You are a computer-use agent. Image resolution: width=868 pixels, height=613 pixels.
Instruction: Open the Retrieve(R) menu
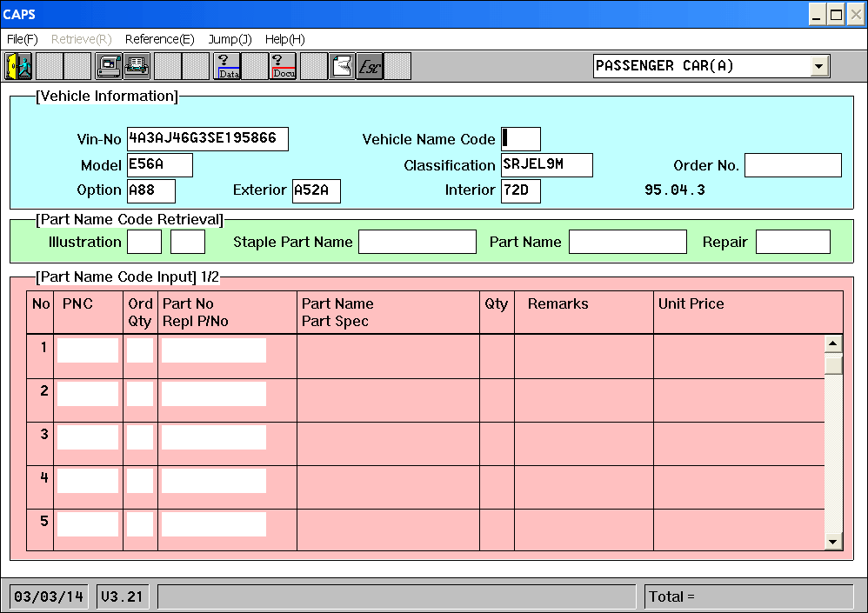(82, 39)
